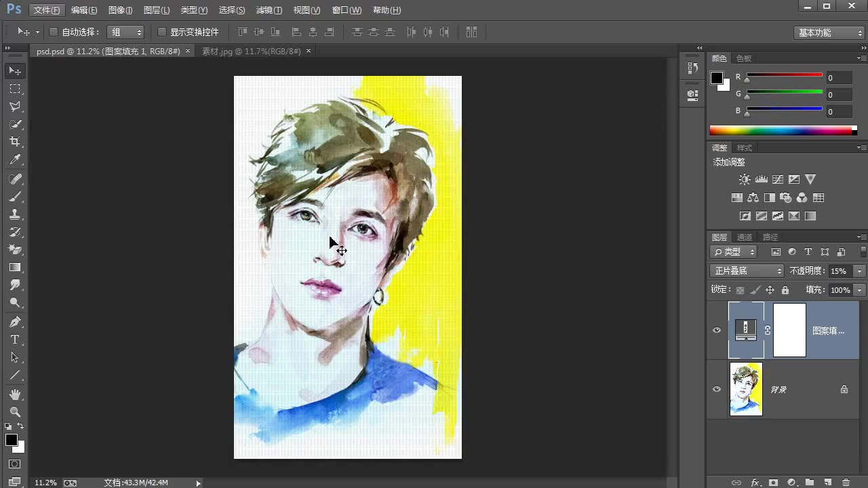Click the foreground color swatch in toolbar
The image size is (868, 488).
(x=11, y=440)
